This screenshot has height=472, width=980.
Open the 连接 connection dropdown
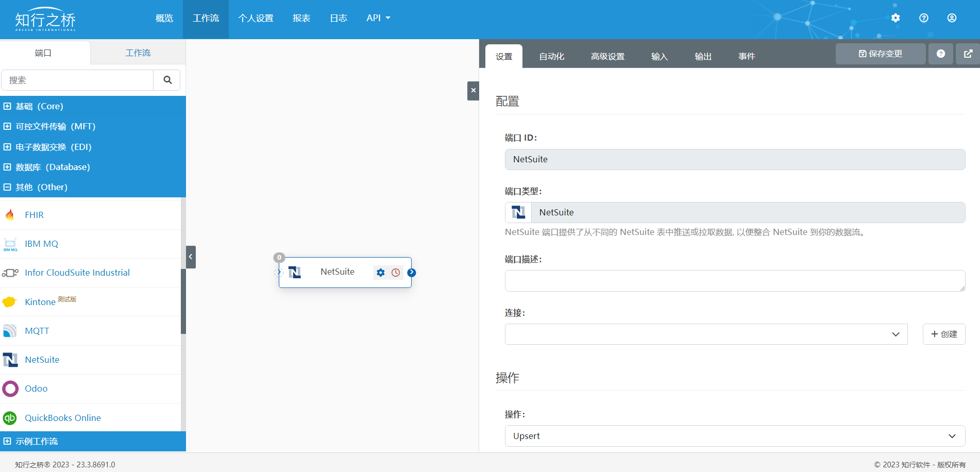tap(706, 334)
